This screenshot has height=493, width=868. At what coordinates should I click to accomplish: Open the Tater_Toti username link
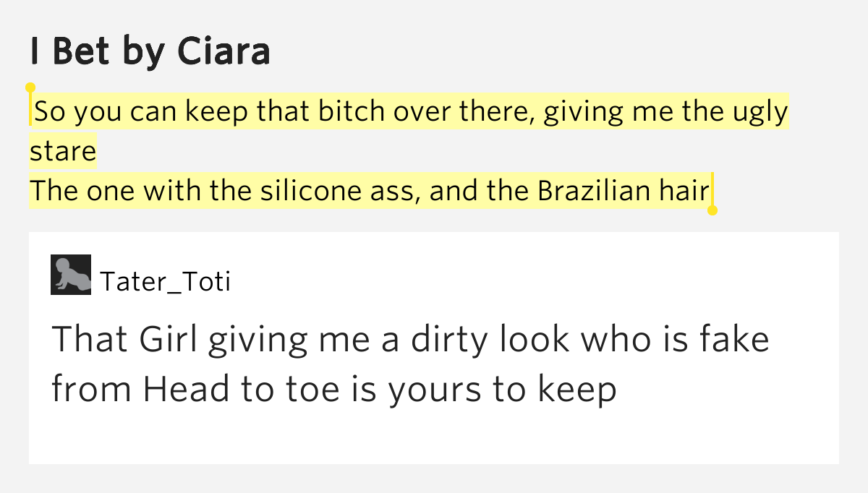tap(165, 281)
